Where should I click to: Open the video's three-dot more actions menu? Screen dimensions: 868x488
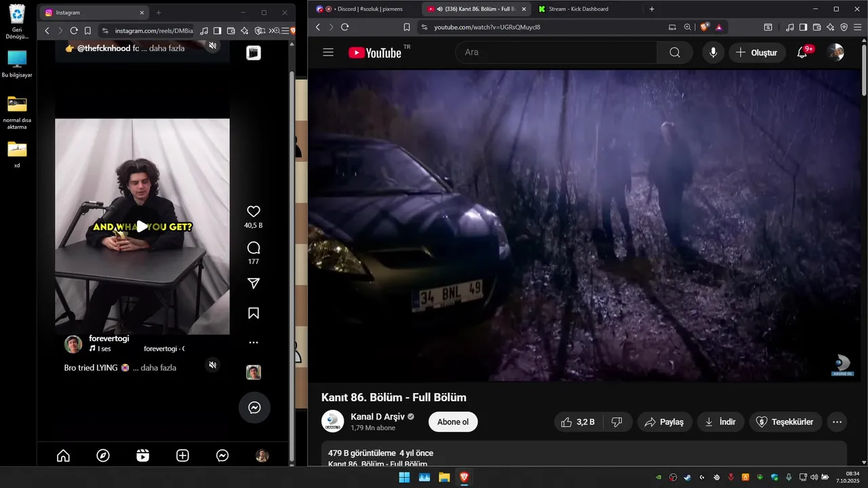click(837, 422)
